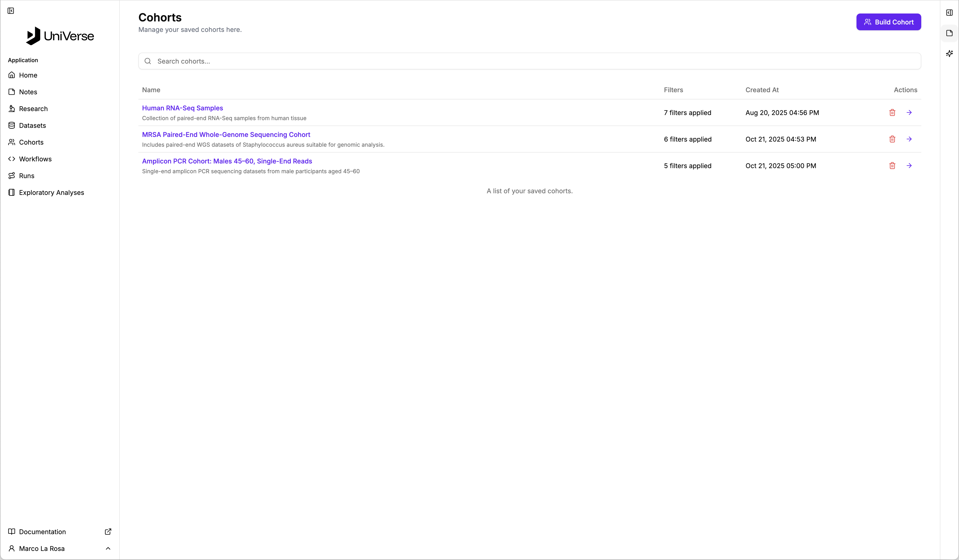Open Exploratory Analyses from sidebar

51,193
